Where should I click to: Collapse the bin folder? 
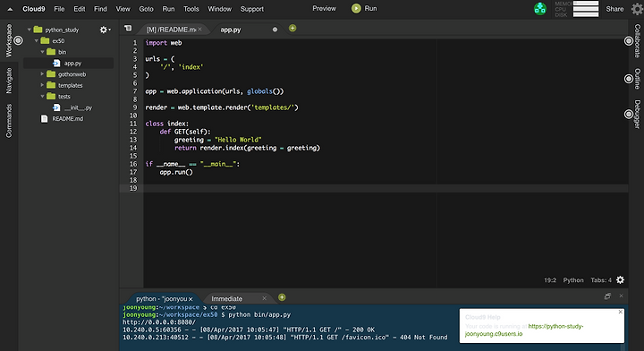tap(42, 52)
